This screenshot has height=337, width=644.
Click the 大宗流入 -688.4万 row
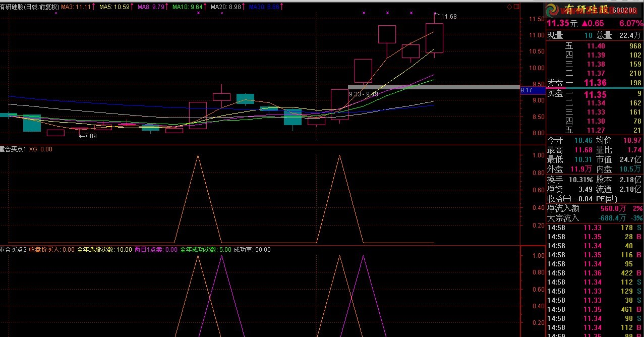pos(595,218)
